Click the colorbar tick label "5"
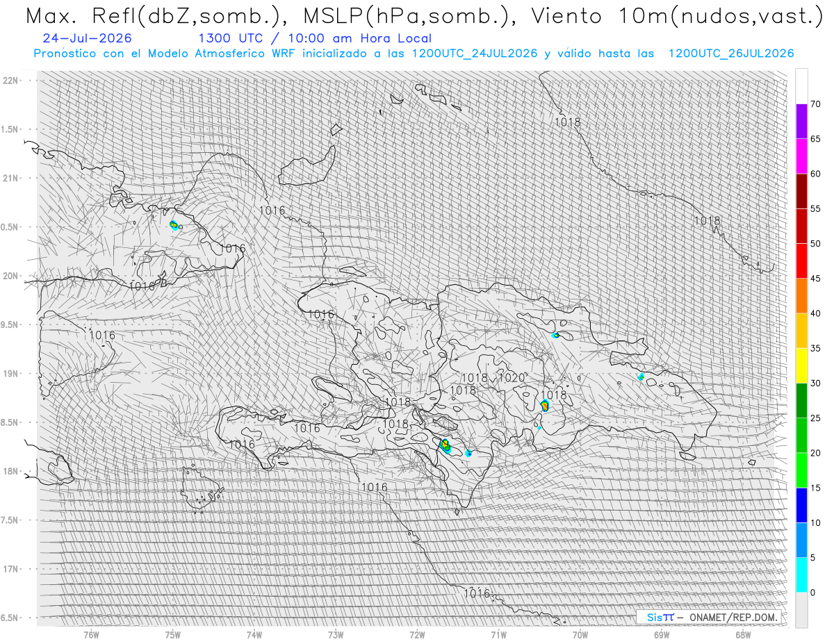 tap(813, 557)
